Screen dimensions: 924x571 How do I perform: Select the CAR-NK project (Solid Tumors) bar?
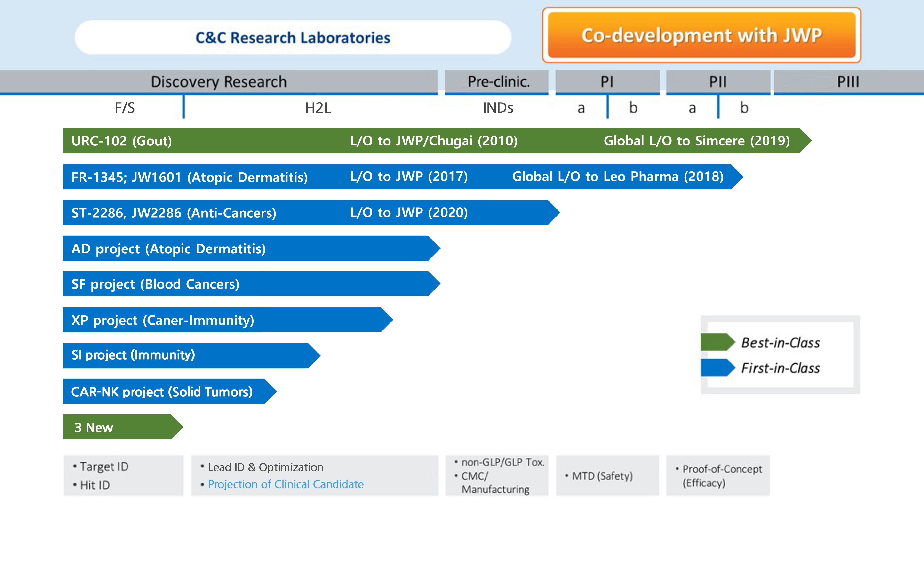(x=170, y=391)
